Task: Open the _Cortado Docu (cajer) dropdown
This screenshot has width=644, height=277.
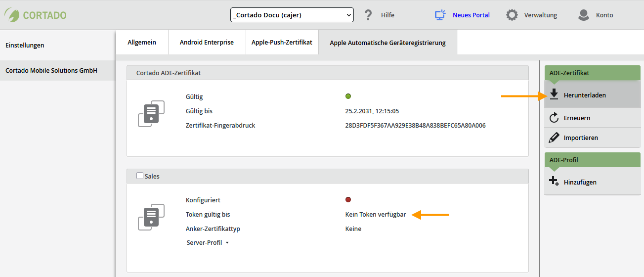Action: [x=292, y=15]
